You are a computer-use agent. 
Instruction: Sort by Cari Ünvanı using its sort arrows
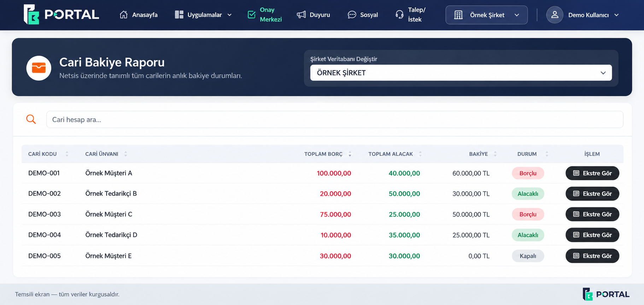tap(125, 154)
